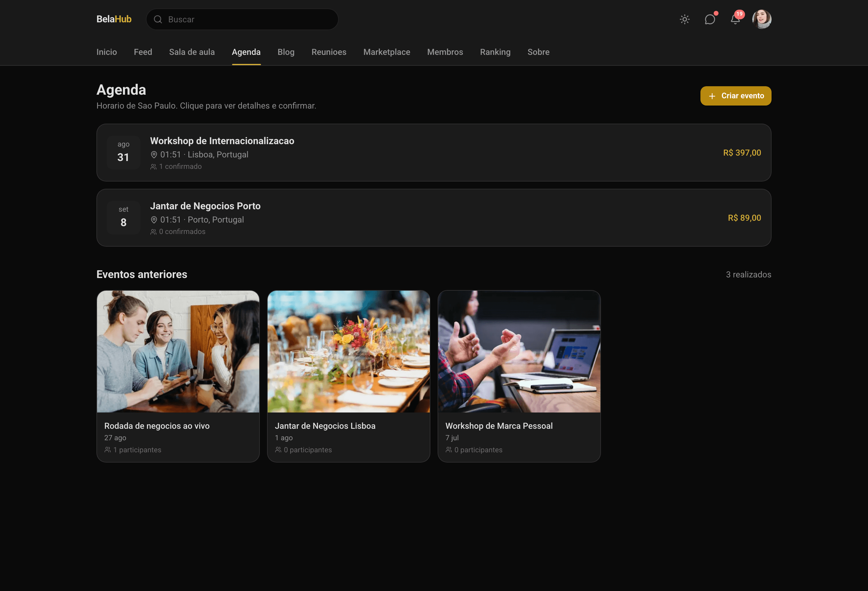Click the plus icon in Criar evento
Viewport: 868px width, 591px height.
pyautogui.click(x=712, y=96)
